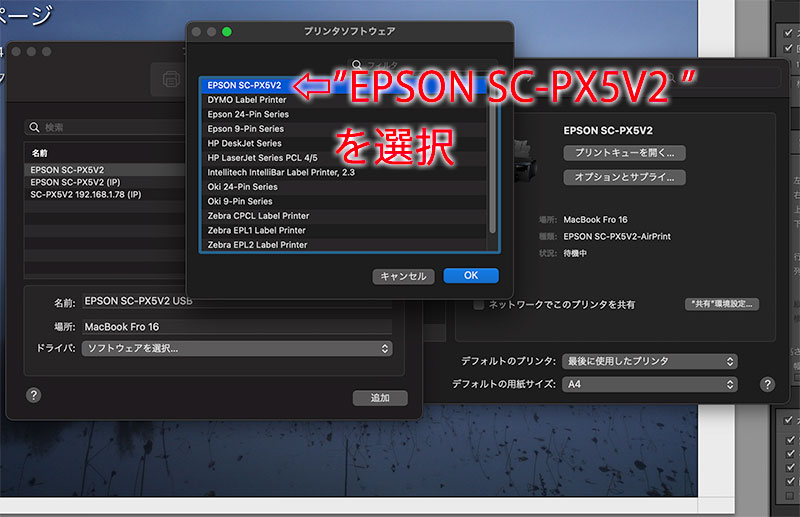Screen dimensions: 800x517
Task: Click the 名前 column header
Action: [x=40, y=153]
